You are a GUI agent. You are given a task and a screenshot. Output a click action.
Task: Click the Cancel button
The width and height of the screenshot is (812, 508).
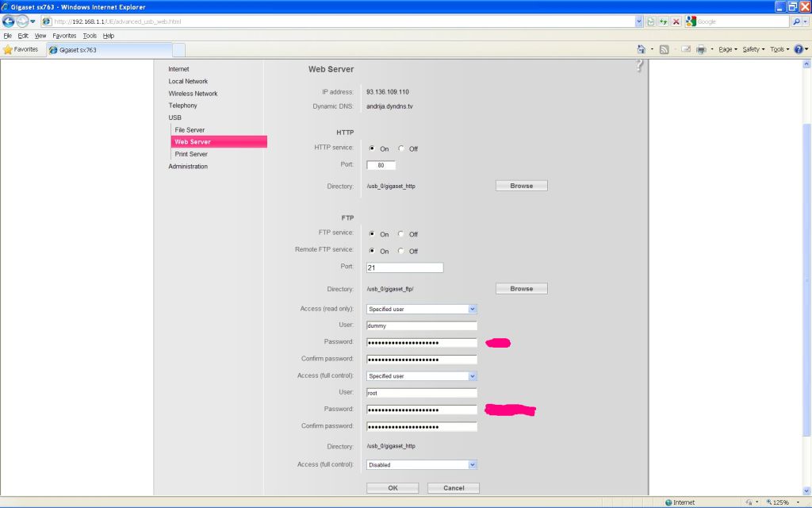[x=453, y=488]
